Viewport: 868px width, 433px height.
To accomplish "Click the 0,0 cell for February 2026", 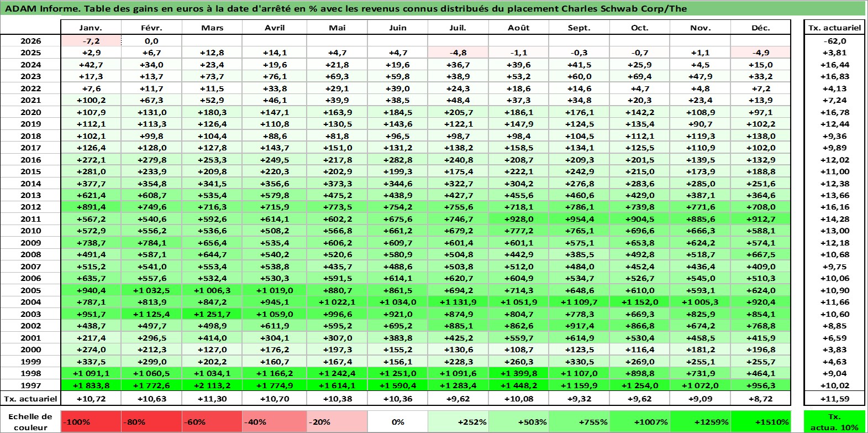I will pos(151,41).
